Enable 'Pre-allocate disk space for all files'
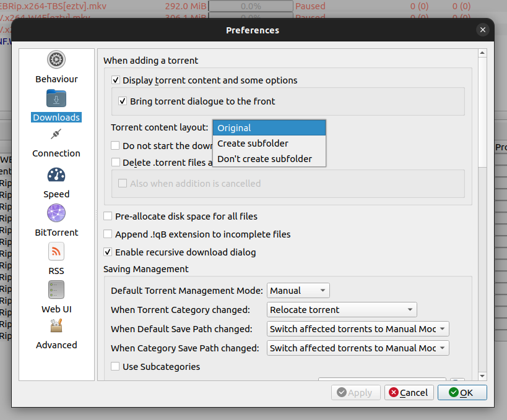 point(108,216)
